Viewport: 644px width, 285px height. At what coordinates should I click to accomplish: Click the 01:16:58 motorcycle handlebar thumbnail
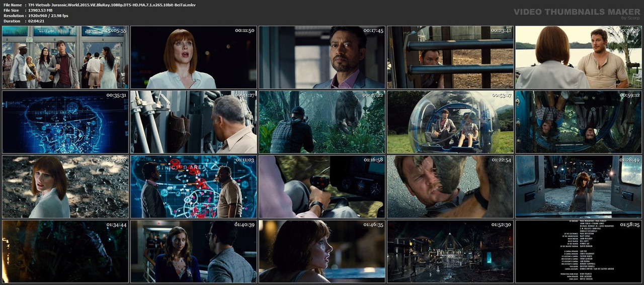click(x=322, y=186)
